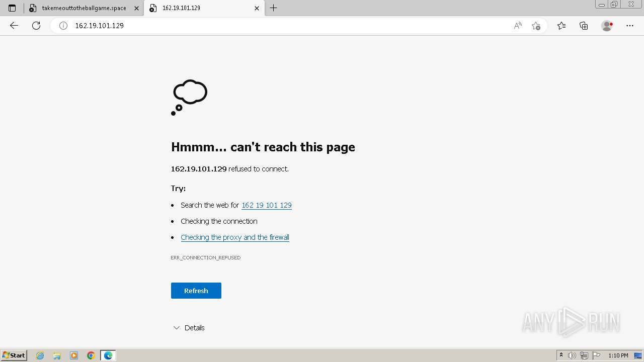
Task: Select Microsoft Edge taskbar button
Action: click(108, 355)
